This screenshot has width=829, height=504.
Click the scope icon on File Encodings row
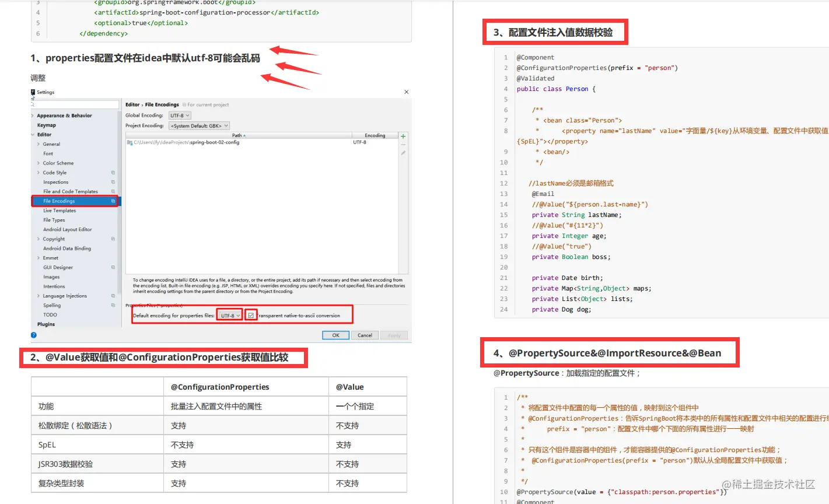(113, 201)
